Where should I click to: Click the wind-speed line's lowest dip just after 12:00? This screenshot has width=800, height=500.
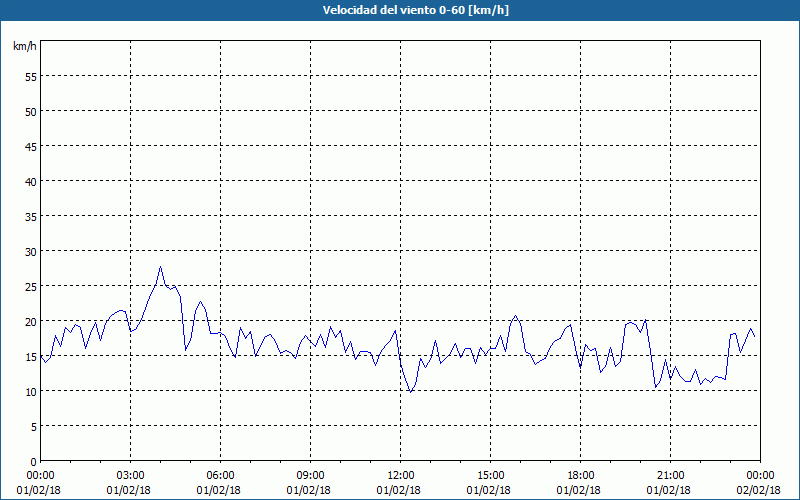[411, 392]
